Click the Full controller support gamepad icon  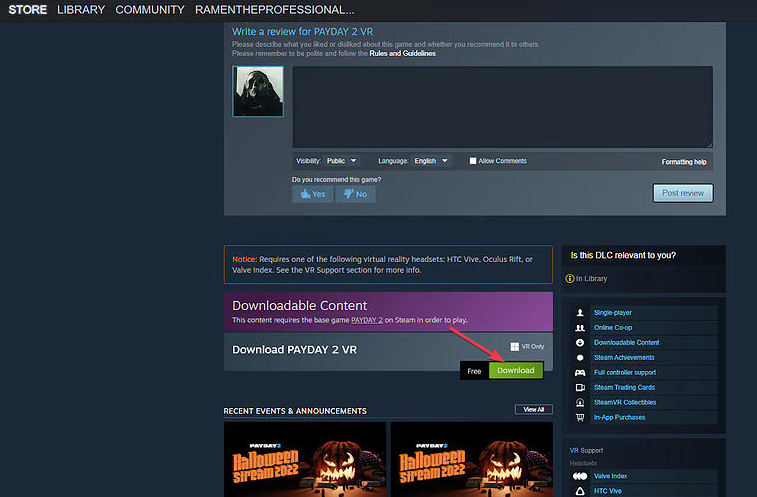point(580,372)
